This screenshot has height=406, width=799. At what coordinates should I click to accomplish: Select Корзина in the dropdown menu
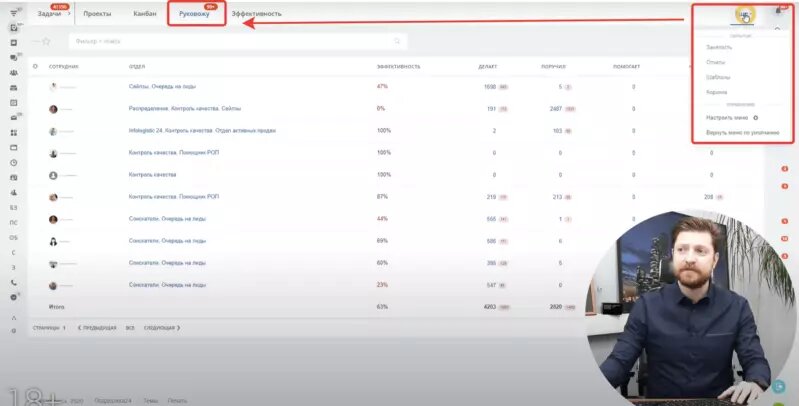tap(716, 93)
